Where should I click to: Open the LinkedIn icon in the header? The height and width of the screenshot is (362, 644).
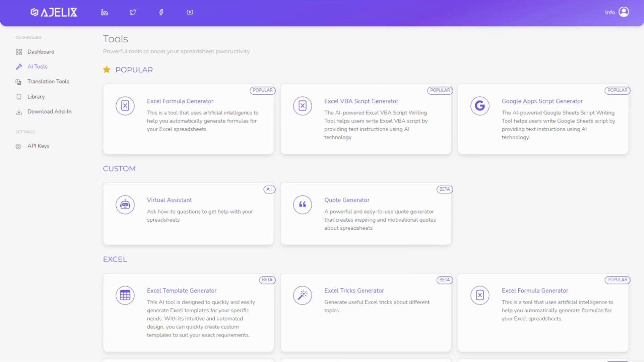coord(104,12)
